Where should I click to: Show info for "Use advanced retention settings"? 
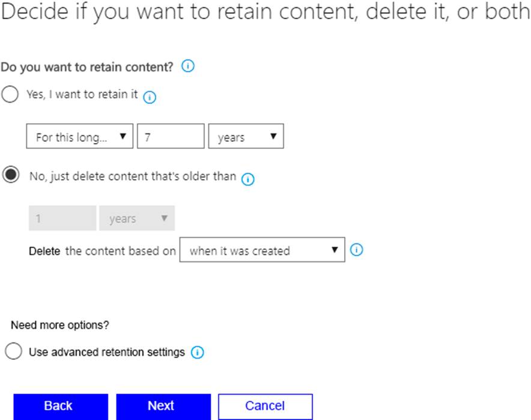point(197,353)
